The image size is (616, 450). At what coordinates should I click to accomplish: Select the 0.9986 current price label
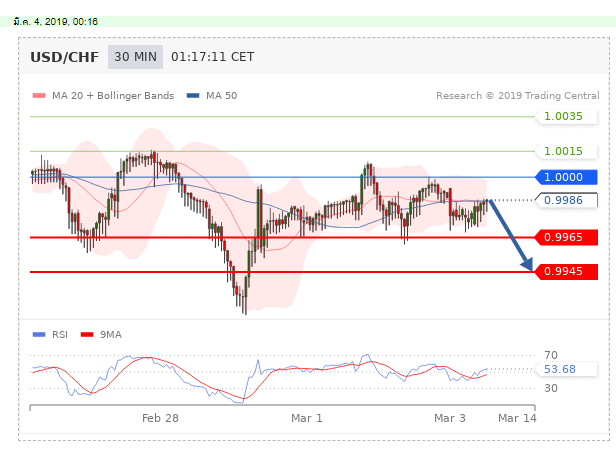566,200
